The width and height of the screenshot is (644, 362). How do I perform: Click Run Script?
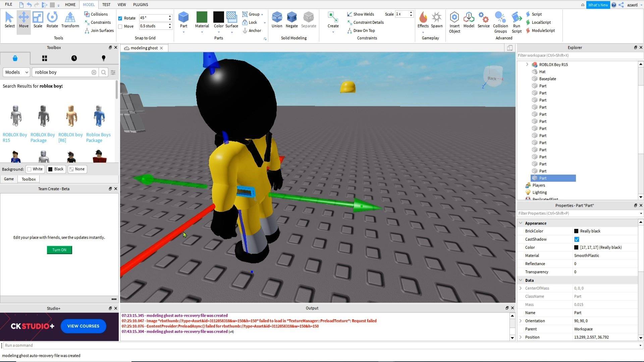pos(517,22)
